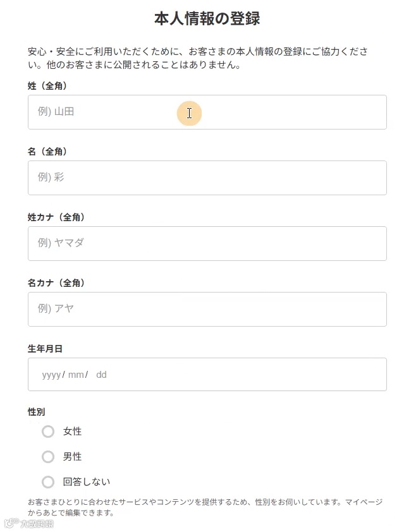Screen dimensions: 404x532
Task: Click the 名カナ（全角） field label
Action: click(56, 283)
